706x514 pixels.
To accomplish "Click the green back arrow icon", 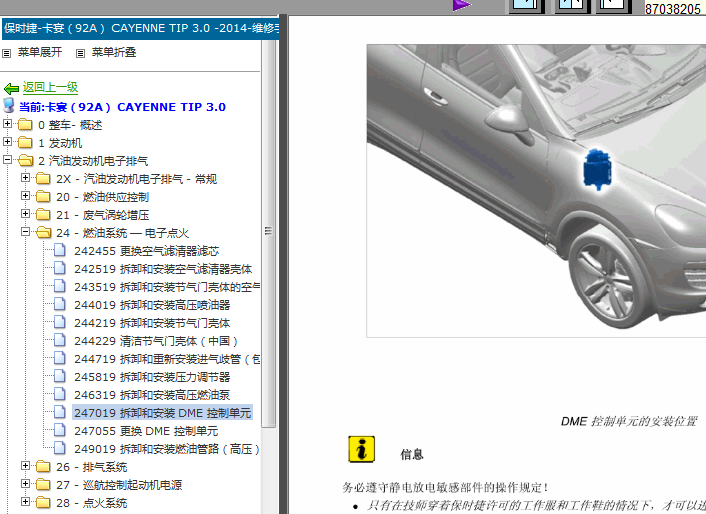I will tap(11, 88).
